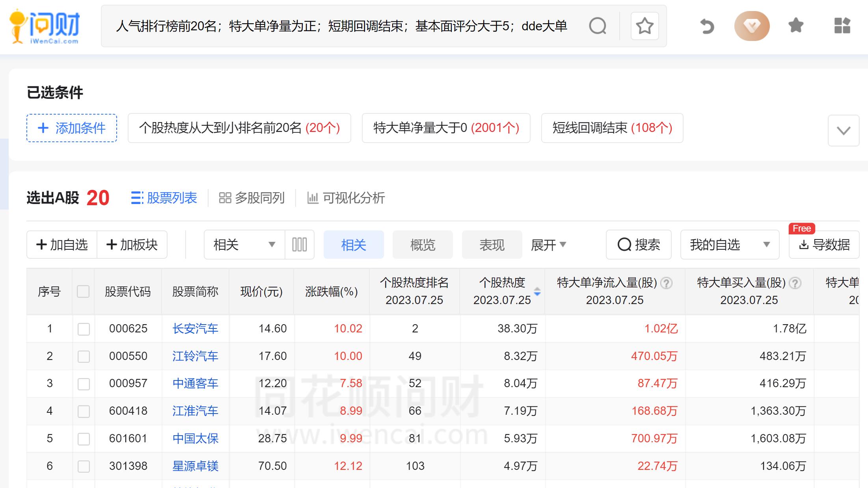Click the 多股同列 grid icon
Image resolution: width=868 pixels, height=488 pixels.
(x=225, y=199)
